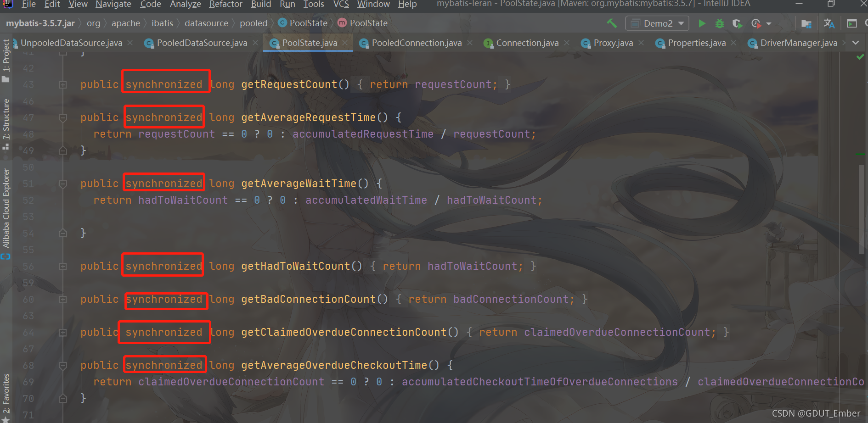Click the org breadcrumb
Screen dimensions: 868x423
pos(93,23)
